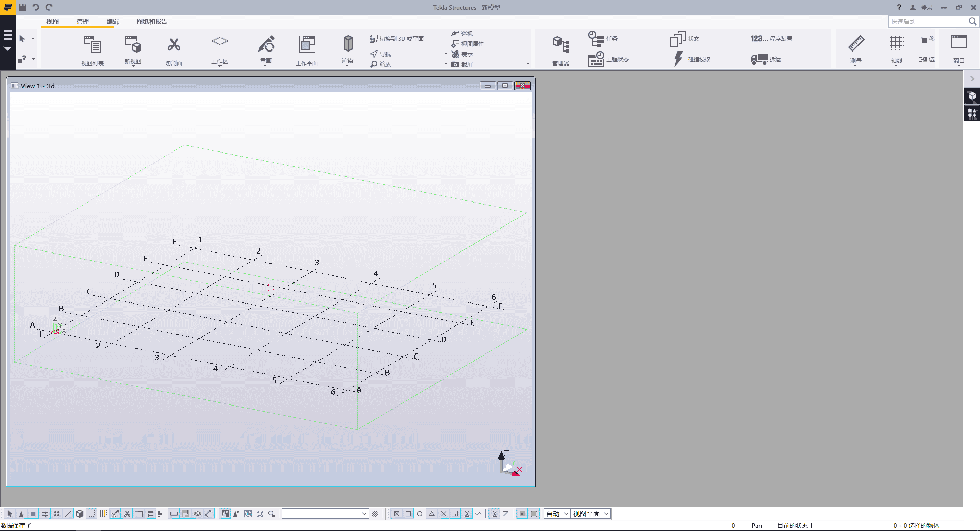This screenshot has width=980, height=531.
Task: Switch to the 图纸和报告 ribbon tab
Action: pos(152,22)
